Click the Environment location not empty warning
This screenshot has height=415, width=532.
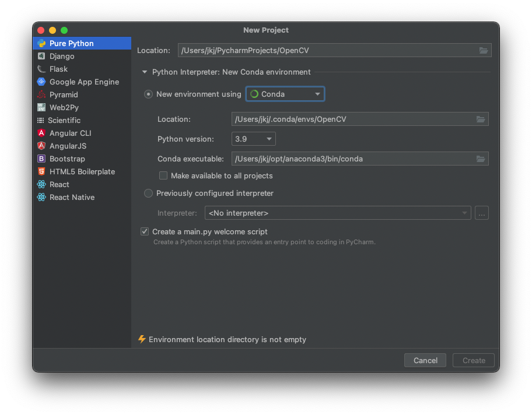[x=228, y=339]
